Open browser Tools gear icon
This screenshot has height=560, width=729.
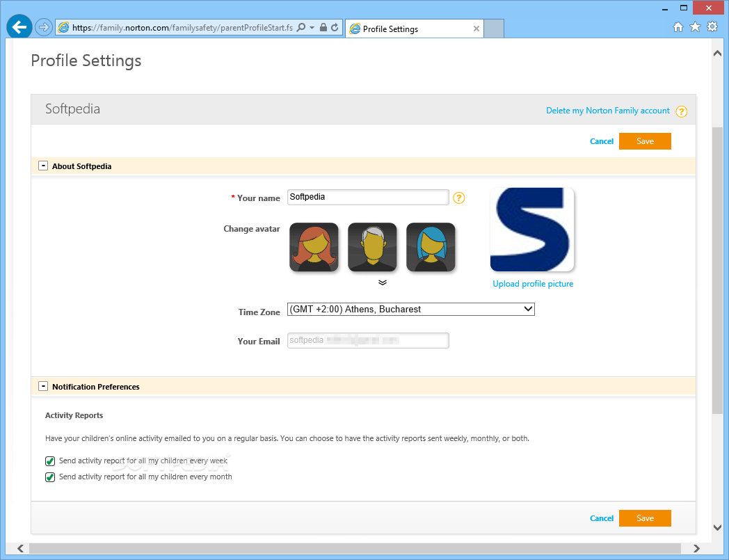(712, 27)
